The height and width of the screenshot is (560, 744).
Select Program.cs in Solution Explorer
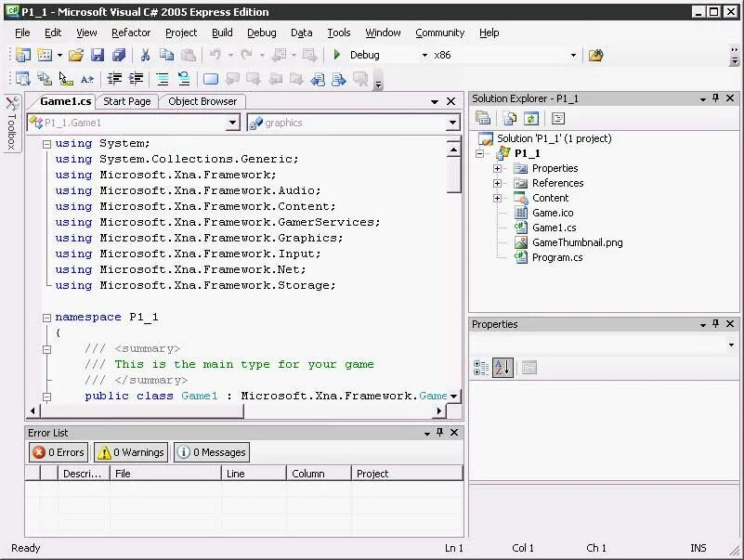point(557,257)
